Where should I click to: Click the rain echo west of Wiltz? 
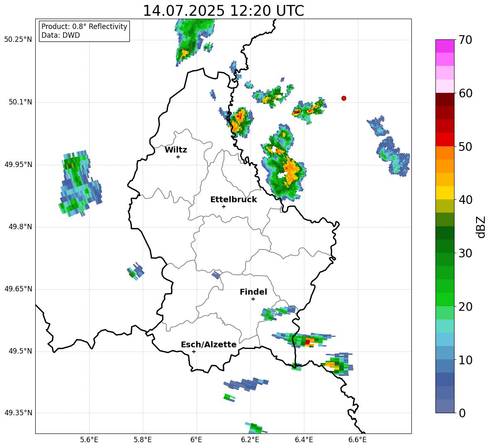coord(80,184)
